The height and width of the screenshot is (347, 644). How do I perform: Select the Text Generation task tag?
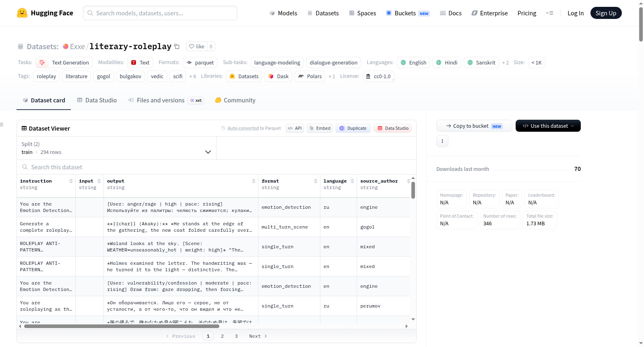pos(64,62)
